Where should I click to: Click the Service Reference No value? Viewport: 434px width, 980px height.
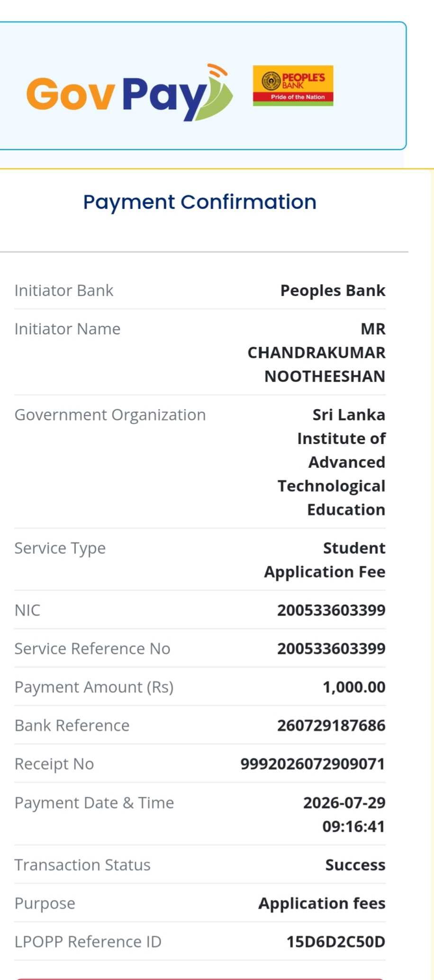(331, 649)
